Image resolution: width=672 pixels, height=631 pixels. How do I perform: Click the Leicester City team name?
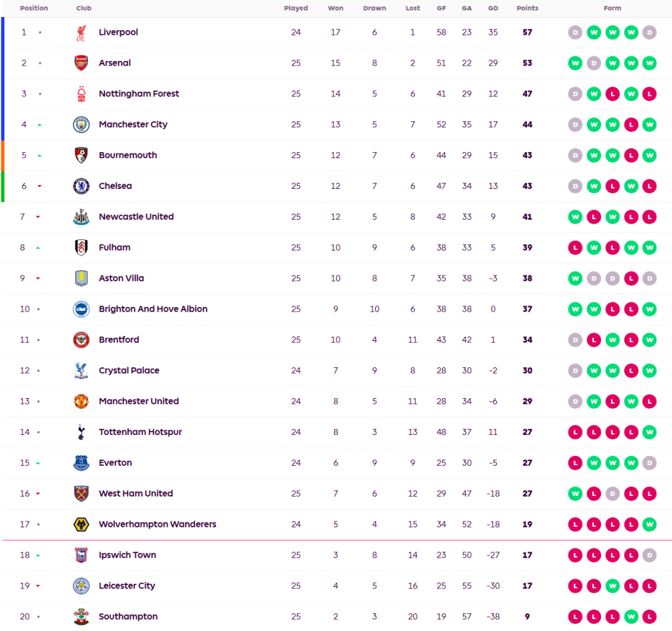(127, 586)
